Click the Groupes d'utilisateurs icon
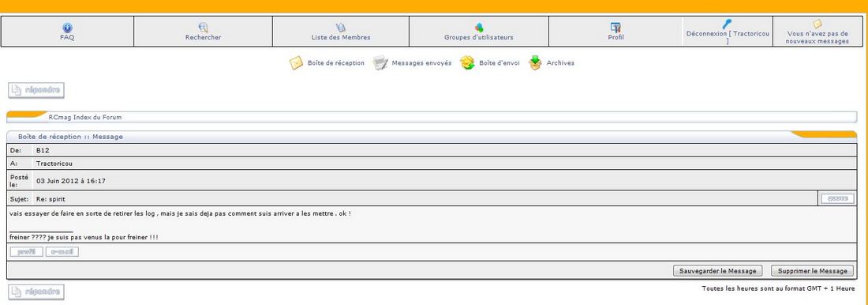This screenshot has width=868, height=305. (479, 27)
